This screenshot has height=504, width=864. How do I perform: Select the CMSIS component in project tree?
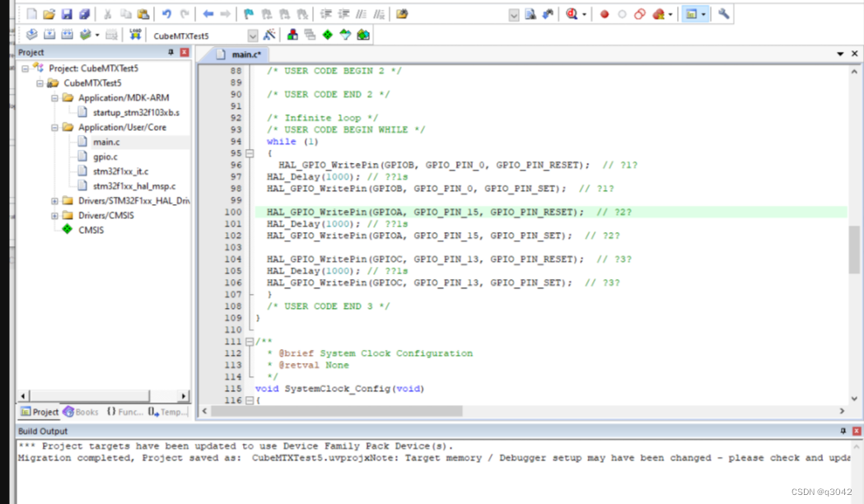pos(91,231)
